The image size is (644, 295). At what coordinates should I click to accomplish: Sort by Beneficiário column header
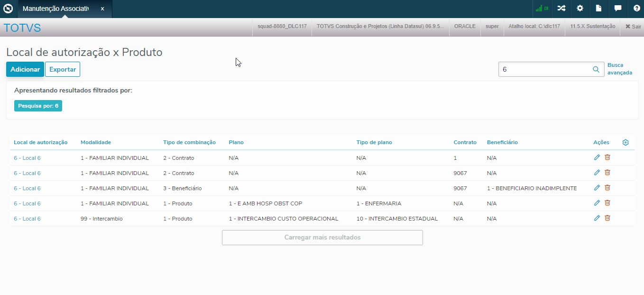[502, 142]
